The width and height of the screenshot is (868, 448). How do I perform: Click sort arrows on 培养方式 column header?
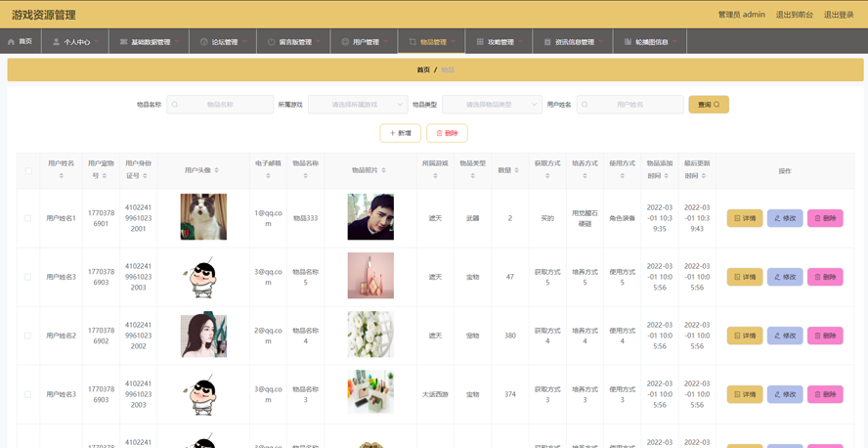point(586,175)
